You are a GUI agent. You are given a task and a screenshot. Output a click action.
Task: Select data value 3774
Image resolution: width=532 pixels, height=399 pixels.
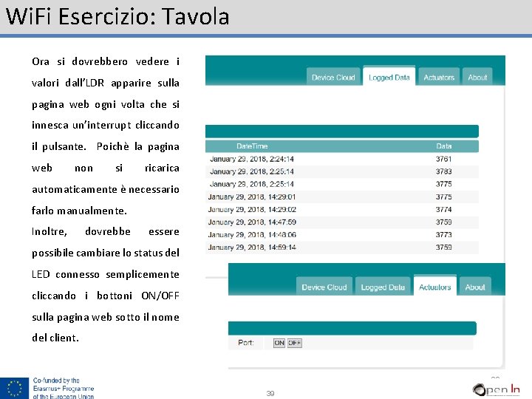pyautogui.click(x=444, y=209)
